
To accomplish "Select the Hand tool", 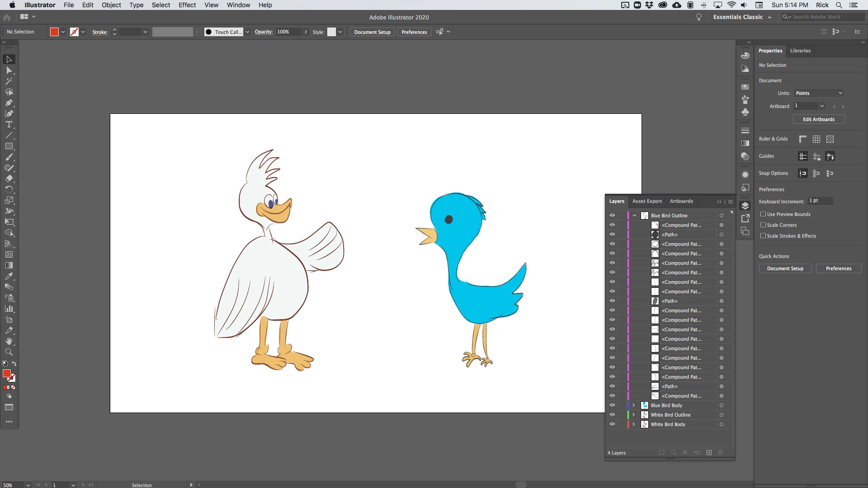I will (x=9, y=341).
